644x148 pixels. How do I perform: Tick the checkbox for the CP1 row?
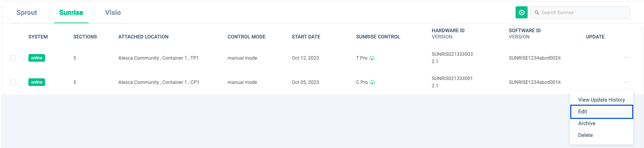click(x=13, y=82)
